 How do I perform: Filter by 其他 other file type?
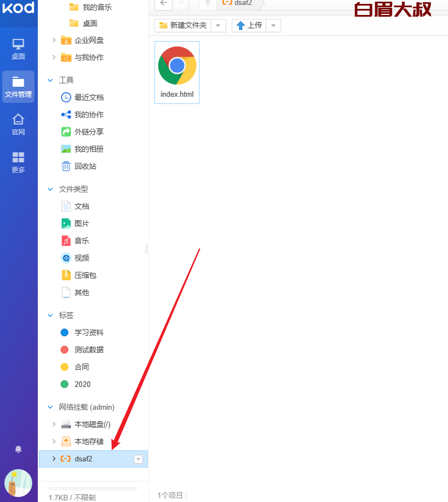(x=82, y=293)
